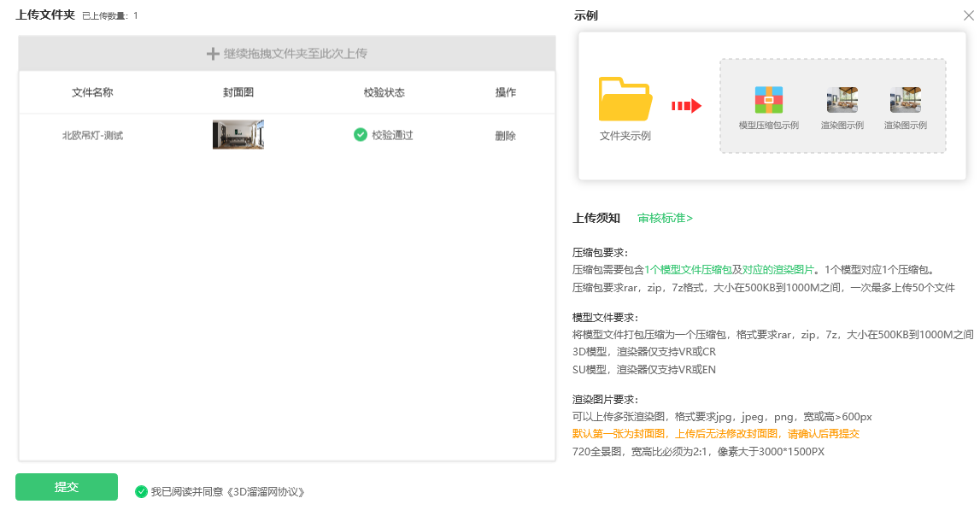Viewport: 980px width, 510px height.
Task: Click 删除 to remove the uploaded folder
Action: [x=505, y=134]
